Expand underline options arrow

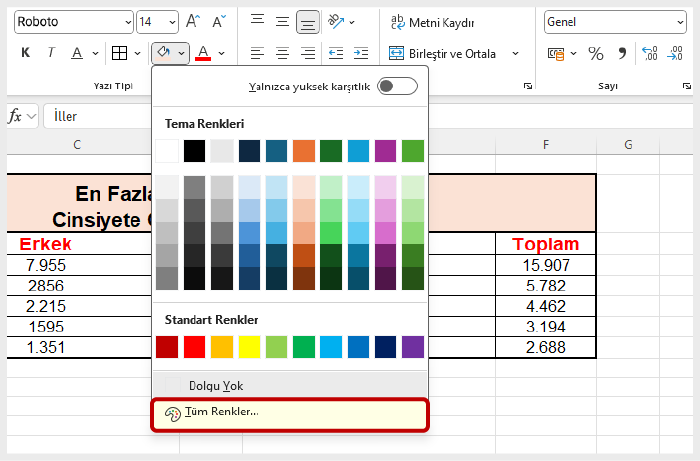pos(96,54)
